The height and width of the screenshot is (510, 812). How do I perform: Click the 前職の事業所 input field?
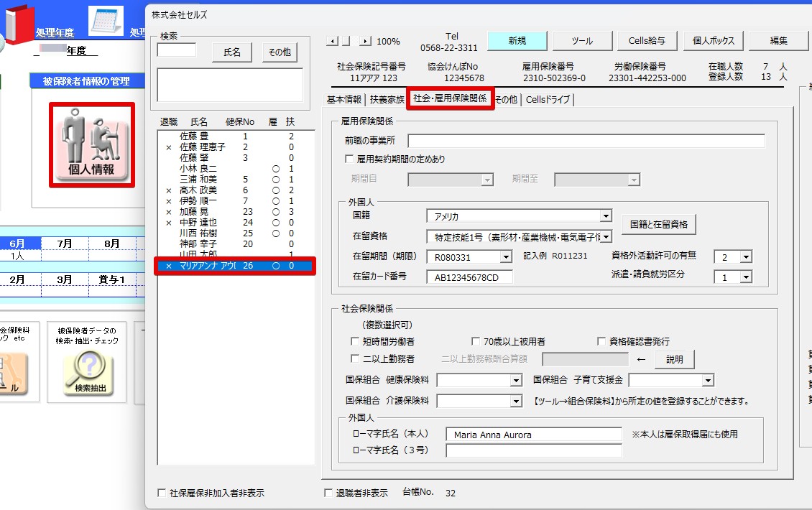[x=586, y=141]
